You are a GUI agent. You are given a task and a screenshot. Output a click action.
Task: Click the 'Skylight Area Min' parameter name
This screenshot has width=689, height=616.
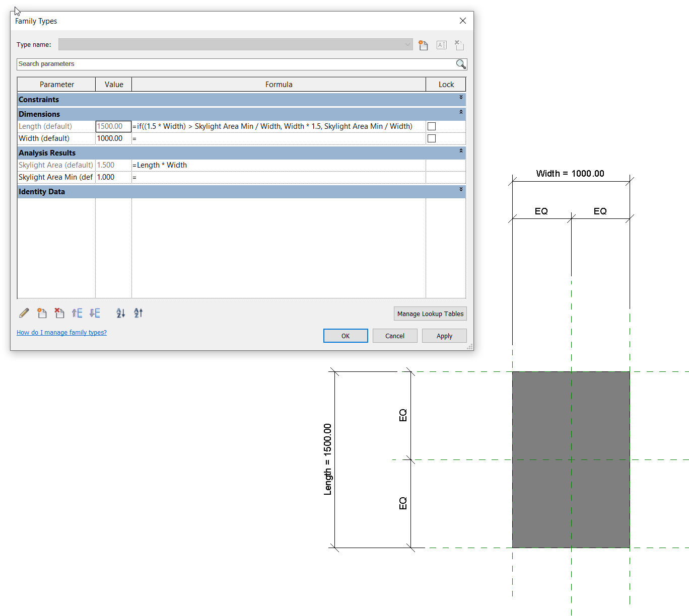click(55, 177)
